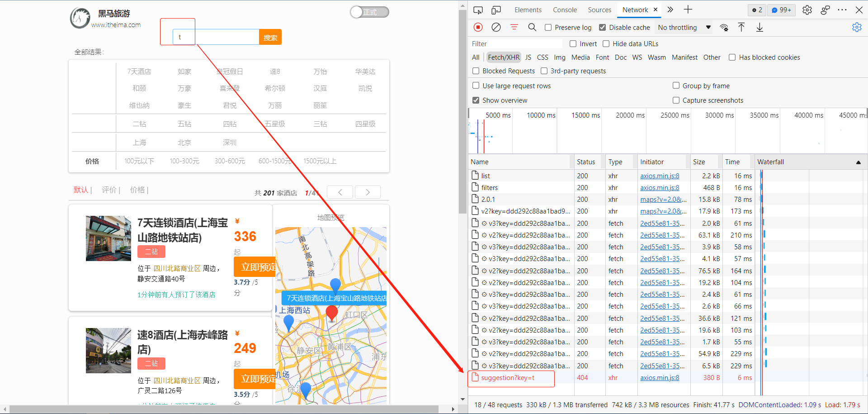
Task: Add a new DevTools tab with plus
Action: point(688,10)
